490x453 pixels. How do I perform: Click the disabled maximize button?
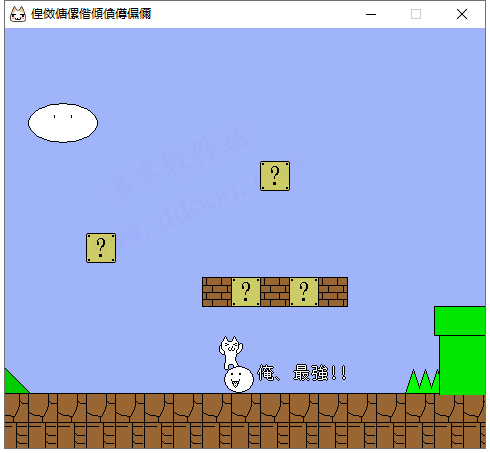tap(416, 14)
